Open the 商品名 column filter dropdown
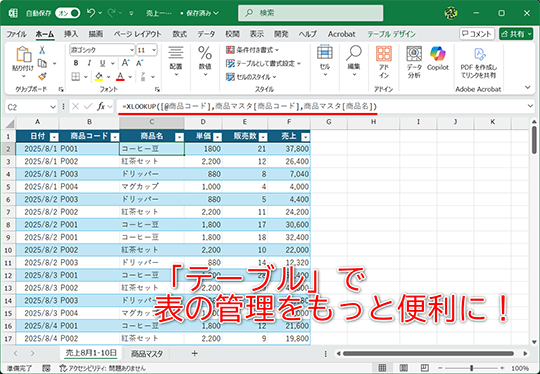The height and width of the screenshot is (374, 540). tap(179, 137)
